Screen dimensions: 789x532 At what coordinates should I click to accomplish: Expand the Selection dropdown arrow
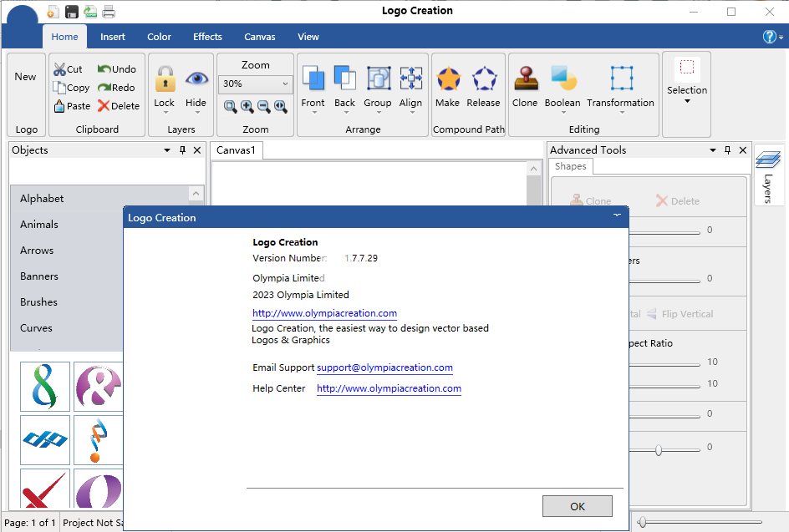pyautogui.click(x=687, y=102)
